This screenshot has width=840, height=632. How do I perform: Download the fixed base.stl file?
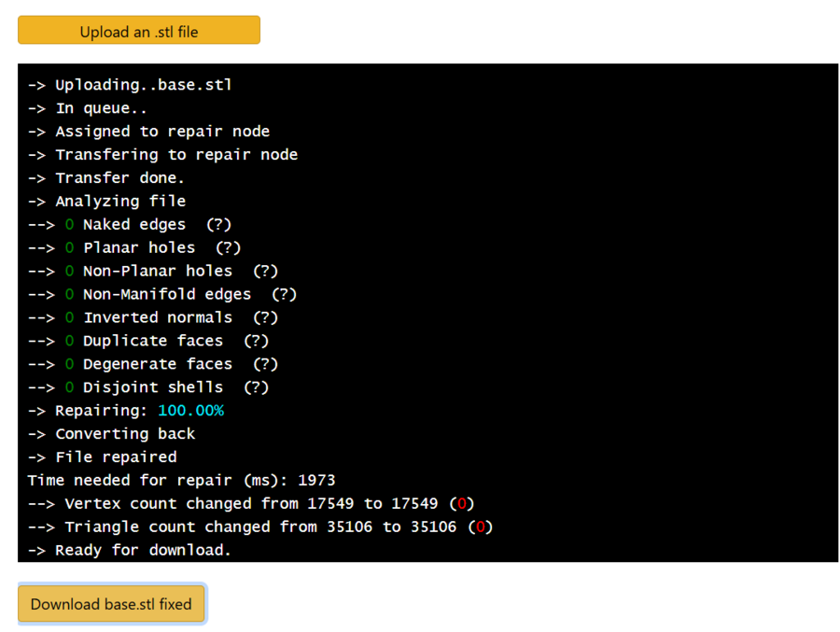(111, 604)
